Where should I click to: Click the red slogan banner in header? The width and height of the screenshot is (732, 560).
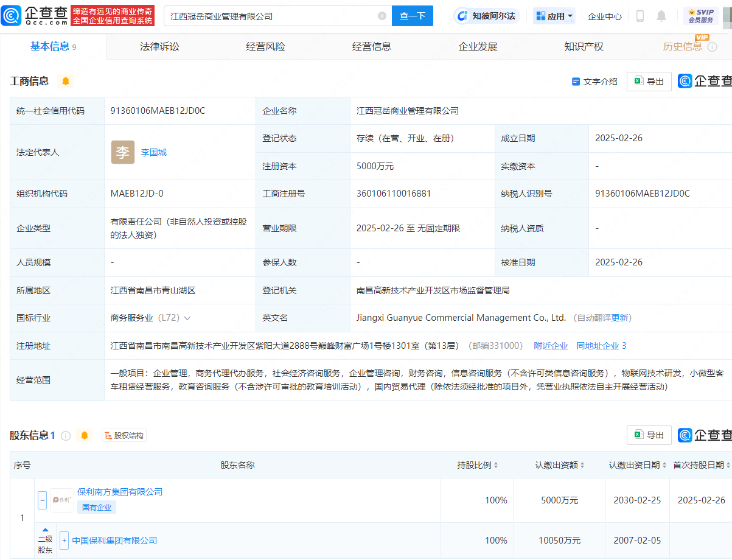coord(113,16)
